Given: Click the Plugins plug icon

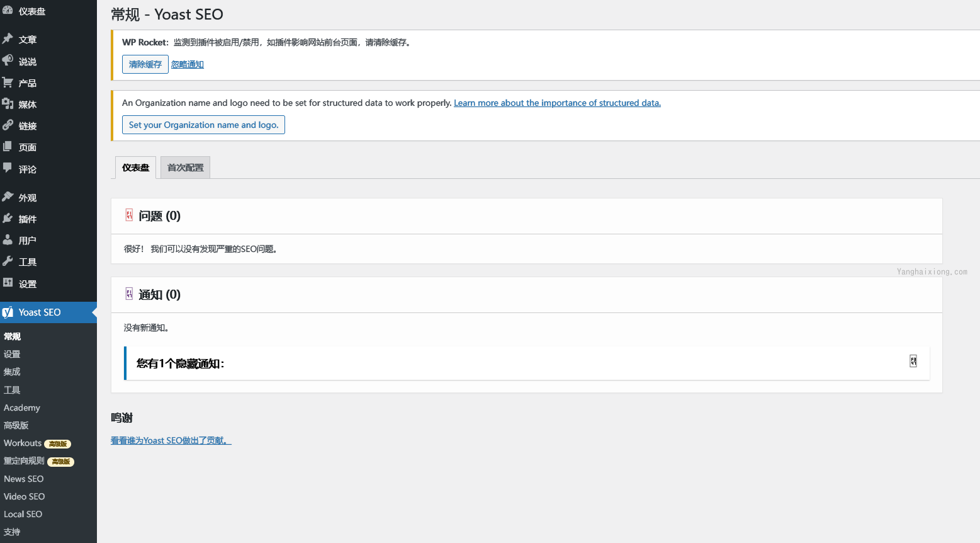Looking at the screenshot, I should tap(8, 219).
